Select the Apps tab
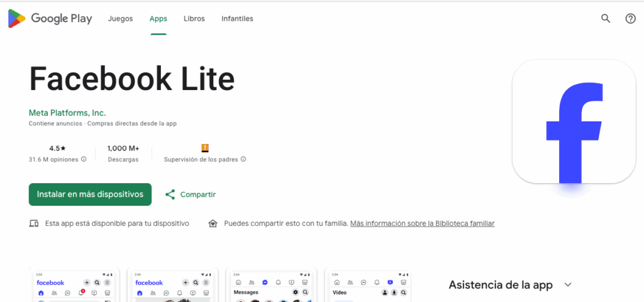This screenshot has width=644, height=302. coord(158,18)
